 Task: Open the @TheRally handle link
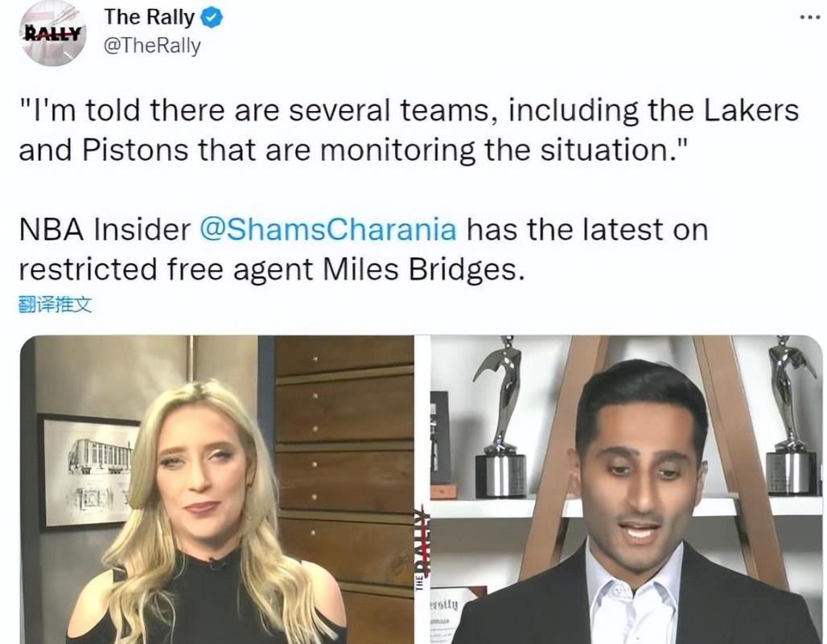(x=152, y=46)
